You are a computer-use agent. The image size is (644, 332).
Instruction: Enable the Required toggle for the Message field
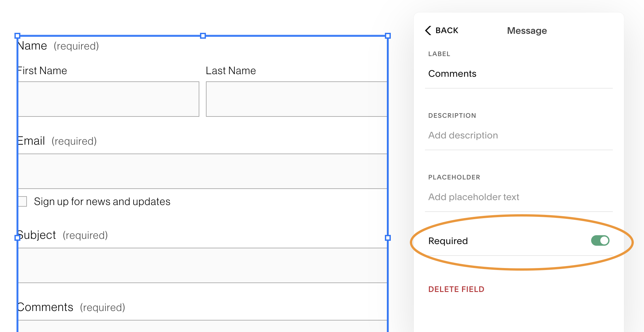point(600,240)
